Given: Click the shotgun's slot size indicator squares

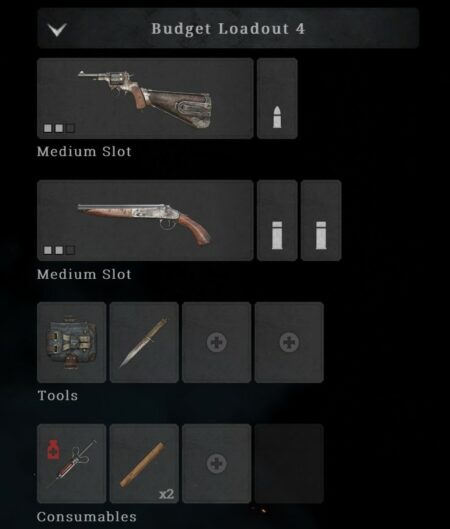Looking at the screenshot, I should tap(59, 250).
